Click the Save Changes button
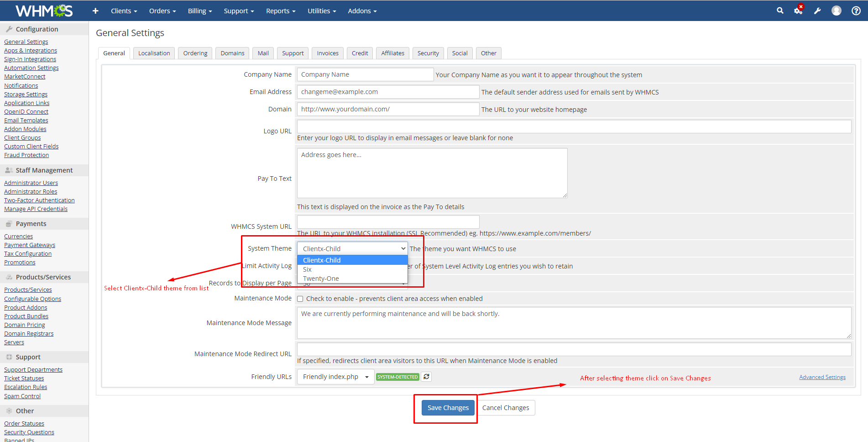868x442 pixels. [x=448, y=408]
